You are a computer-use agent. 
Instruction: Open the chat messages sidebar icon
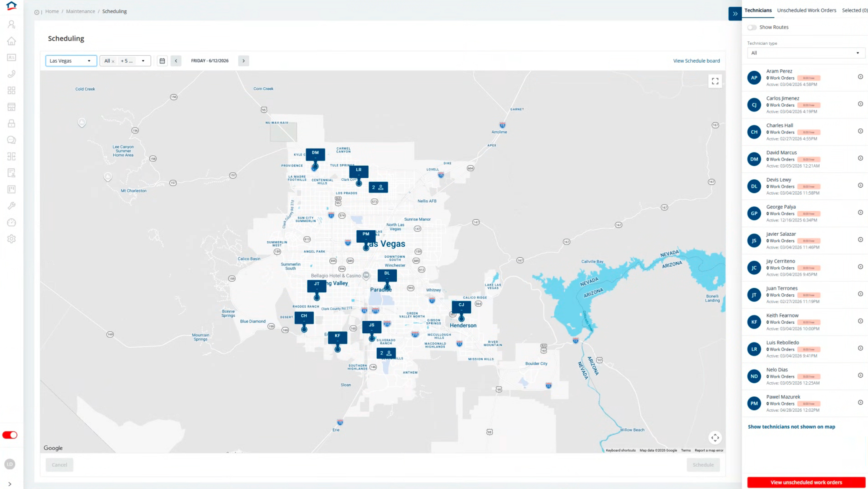point(11,140)
